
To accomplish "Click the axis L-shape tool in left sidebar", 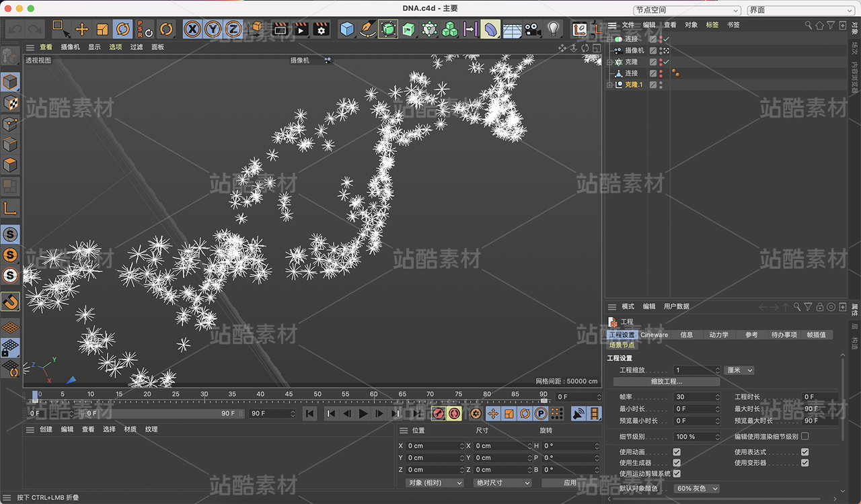I will [10, 208].
